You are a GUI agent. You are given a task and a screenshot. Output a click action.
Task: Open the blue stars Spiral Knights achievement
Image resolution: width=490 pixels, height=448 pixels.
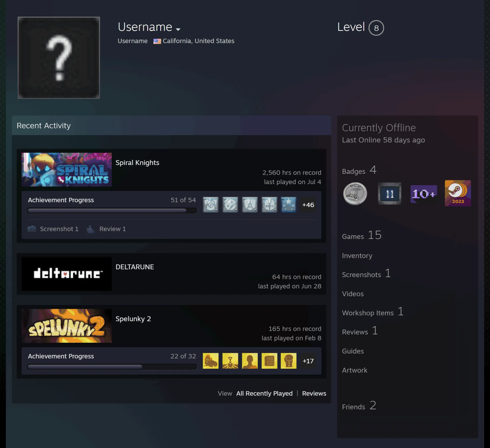point(289,204)
